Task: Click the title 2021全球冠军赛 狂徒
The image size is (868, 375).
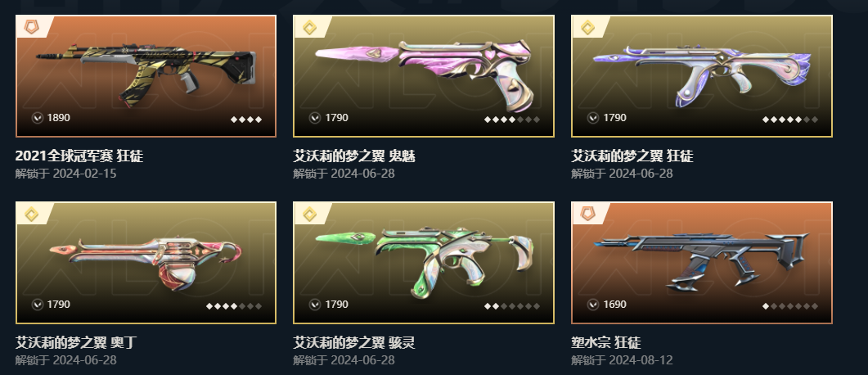Action: pos(79,156)
